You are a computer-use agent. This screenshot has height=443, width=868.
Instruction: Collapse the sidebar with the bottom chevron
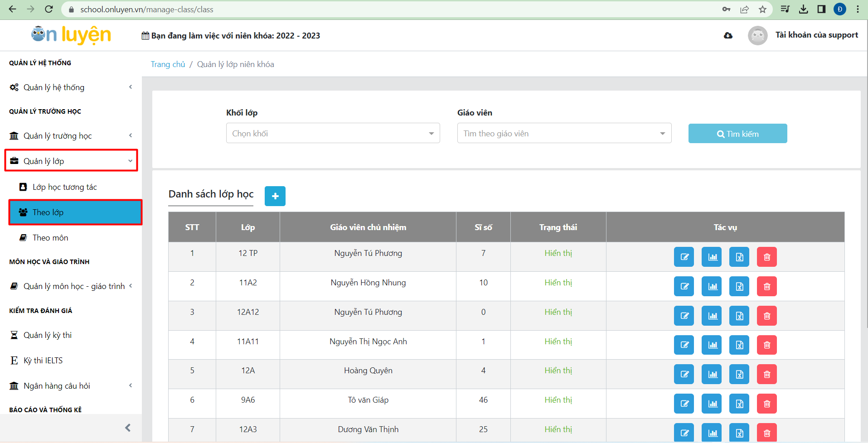click(128, 428)
